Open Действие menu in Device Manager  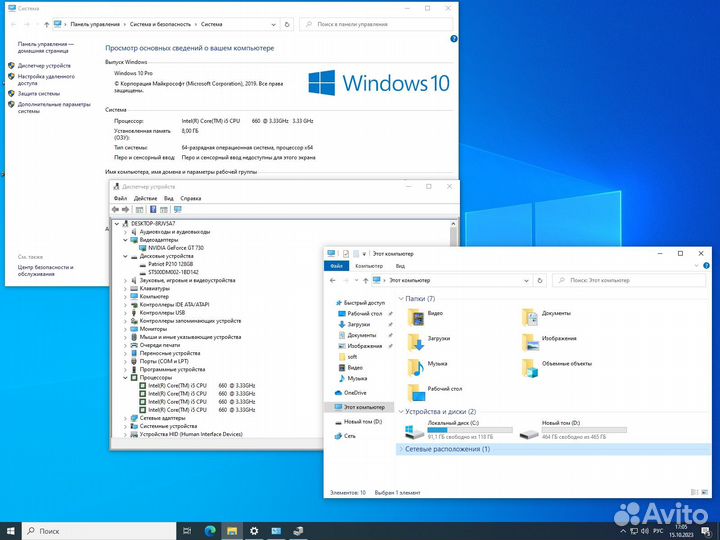[145, 198]
